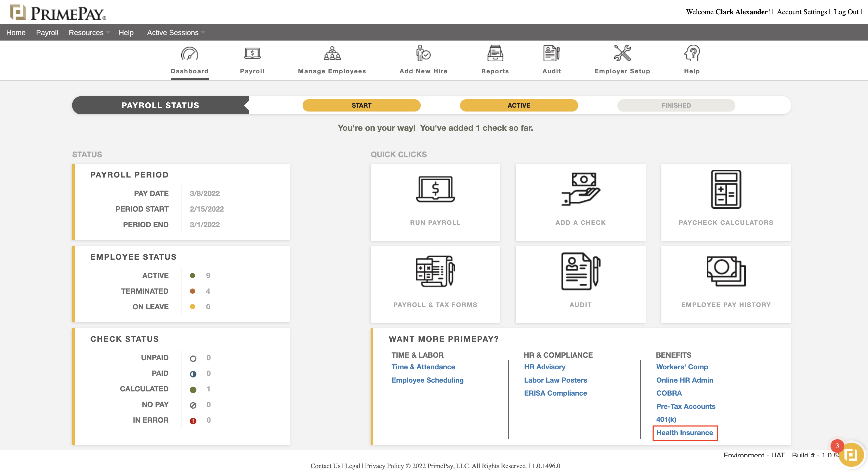Open the Add a Check tile
This screenshot has width=868, height=472.
[x=580, y=202]
